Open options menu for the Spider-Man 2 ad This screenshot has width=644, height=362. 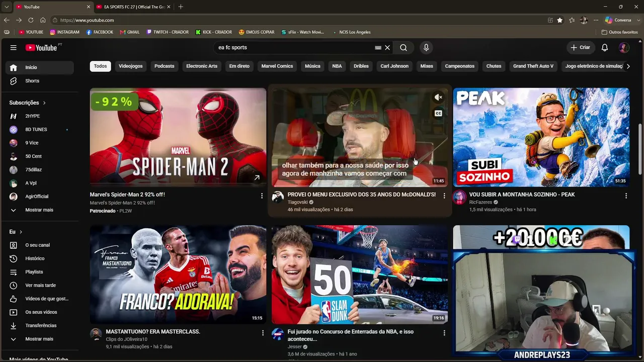(x=262, y=196)
